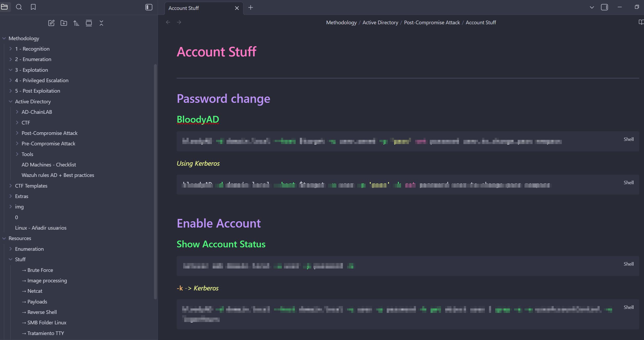Navigate back with the left arrow
The height and width of the screenshot is (340, 644).
[168, 22]
